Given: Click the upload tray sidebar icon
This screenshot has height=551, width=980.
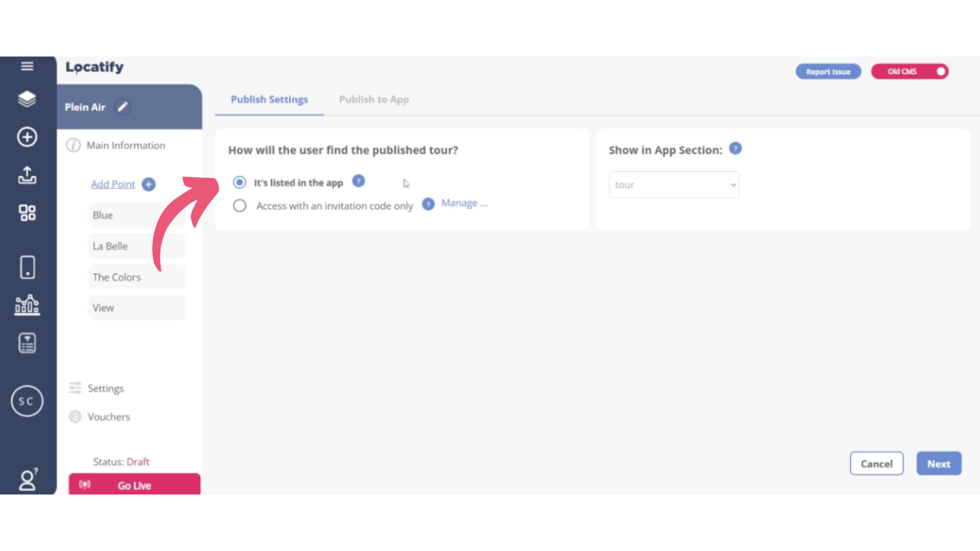Looking at the screenshot, I should pyautogui.click(x=27, y=175).
